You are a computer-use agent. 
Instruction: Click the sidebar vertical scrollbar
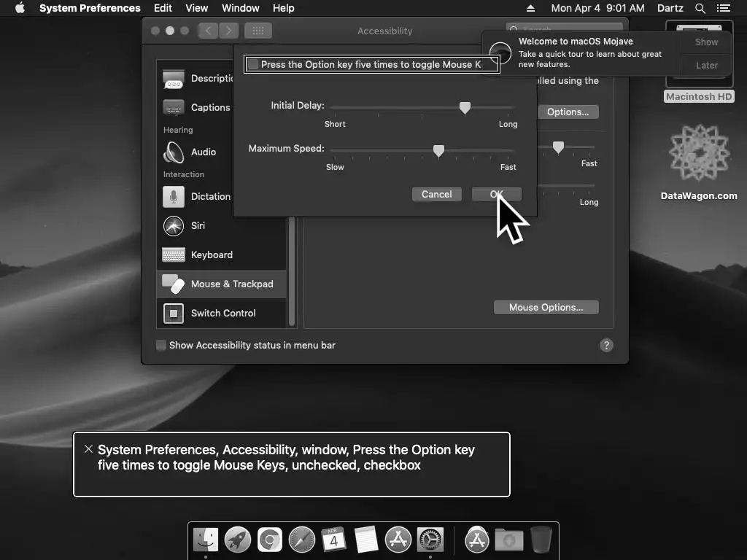292,271
